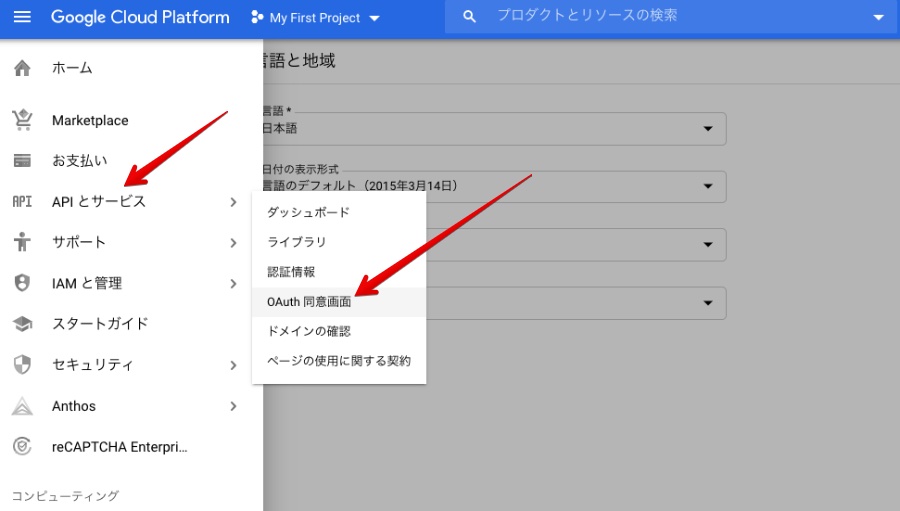Expand the セキュリティ chevron

pyautogui.click(x=233, y=365)
